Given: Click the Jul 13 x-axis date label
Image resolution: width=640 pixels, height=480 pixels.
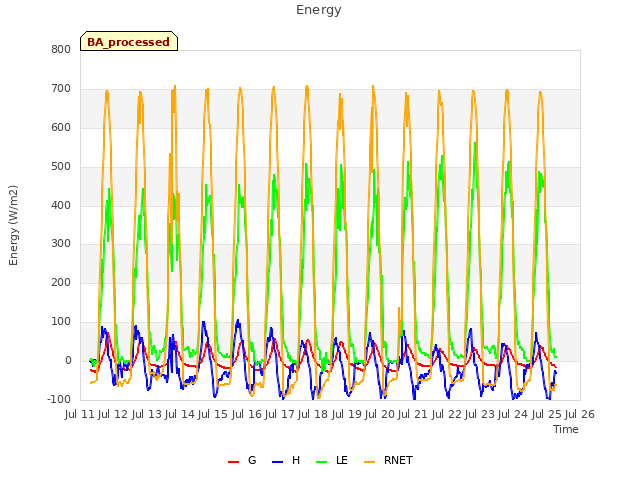Looking at the screenshot, I should tap(147, 414).
